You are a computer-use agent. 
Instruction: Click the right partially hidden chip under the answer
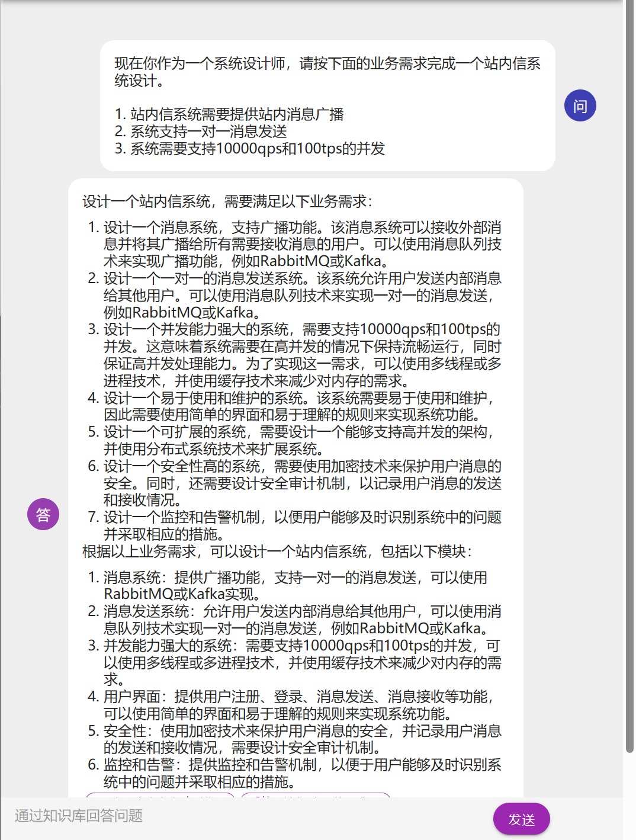point(315,795)
